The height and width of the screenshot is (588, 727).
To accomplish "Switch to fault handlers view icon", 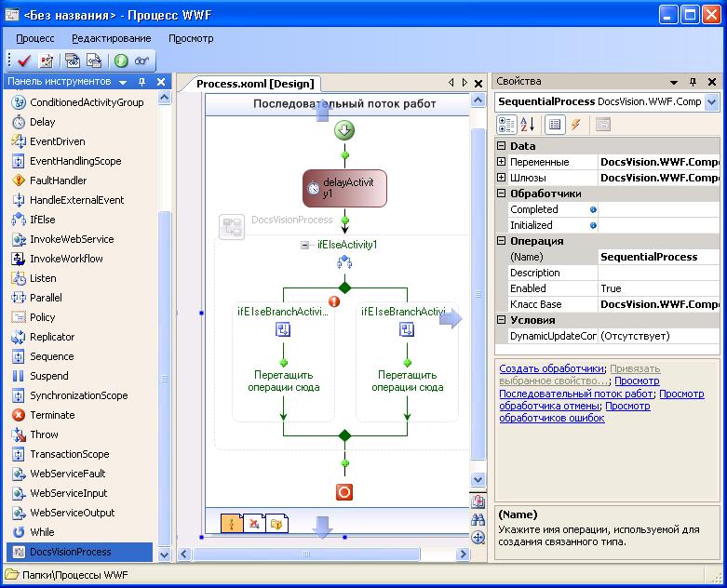I will click(276, 524).
